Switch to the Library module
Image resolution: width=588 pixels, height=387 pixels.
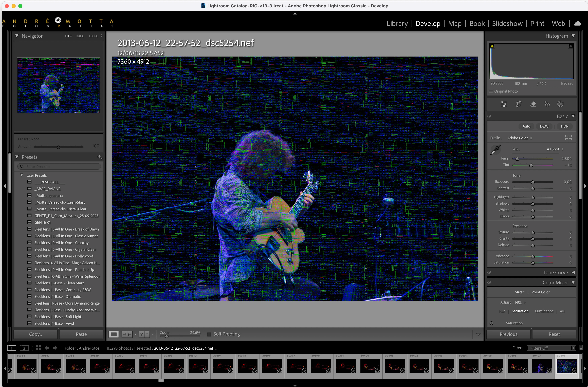tap(397, 24)
